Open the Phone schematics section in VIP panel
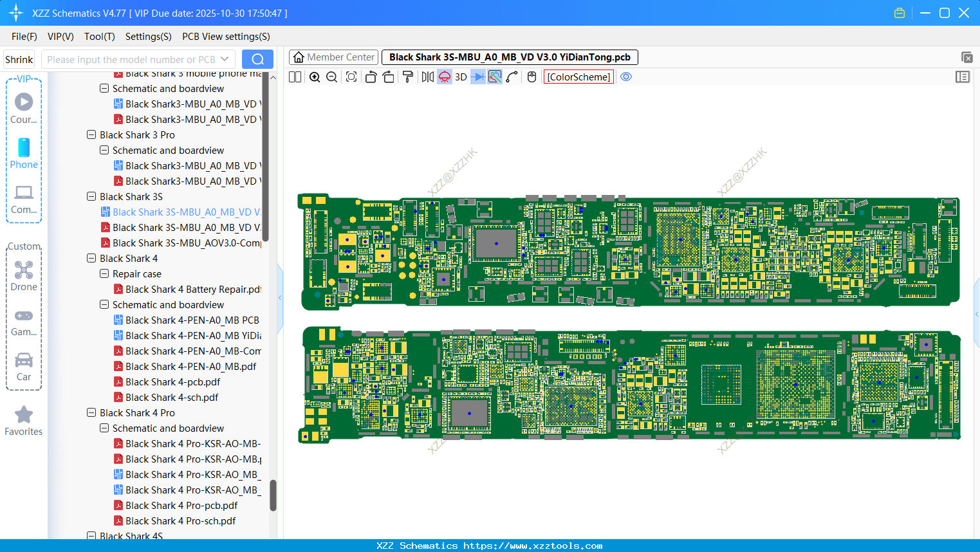This screenshot has width=980, height=552. tap(24, 154)
